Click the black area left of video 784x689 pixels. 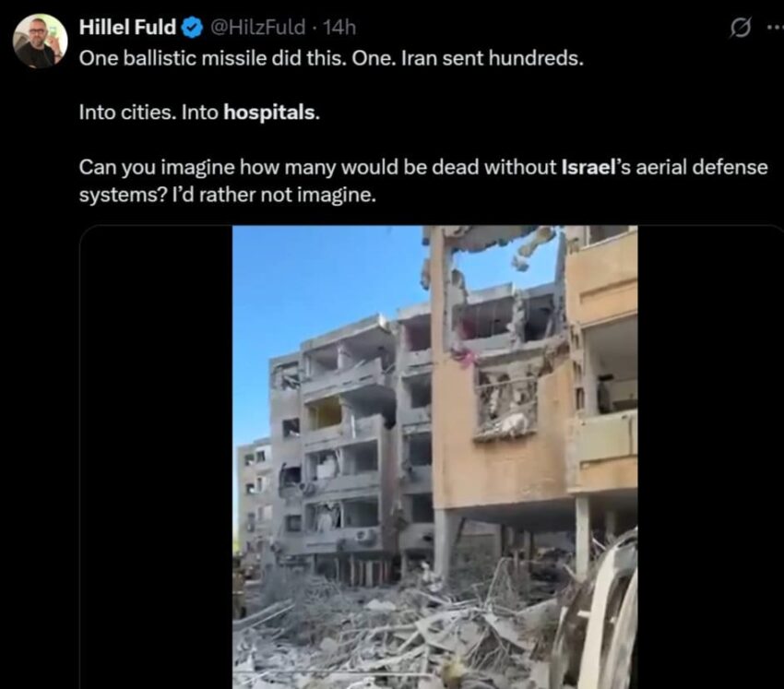(156, 457)
